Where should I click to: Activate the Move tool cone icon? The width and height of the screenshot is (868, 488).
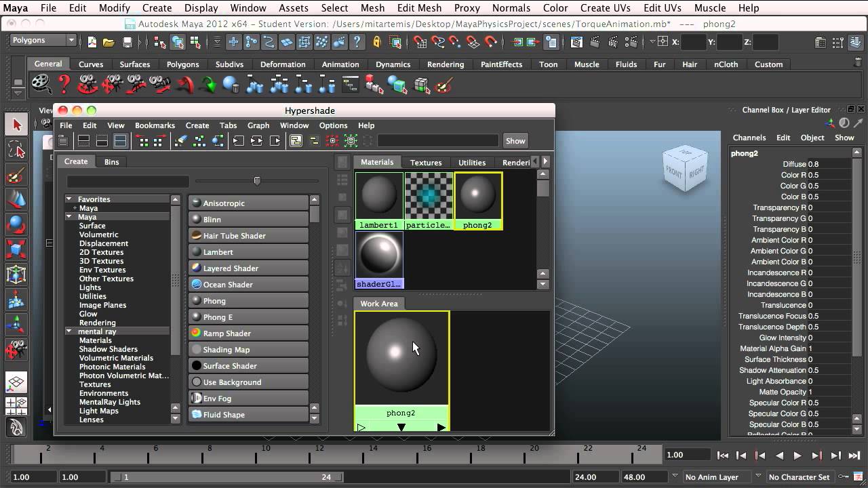click(17, 199)
